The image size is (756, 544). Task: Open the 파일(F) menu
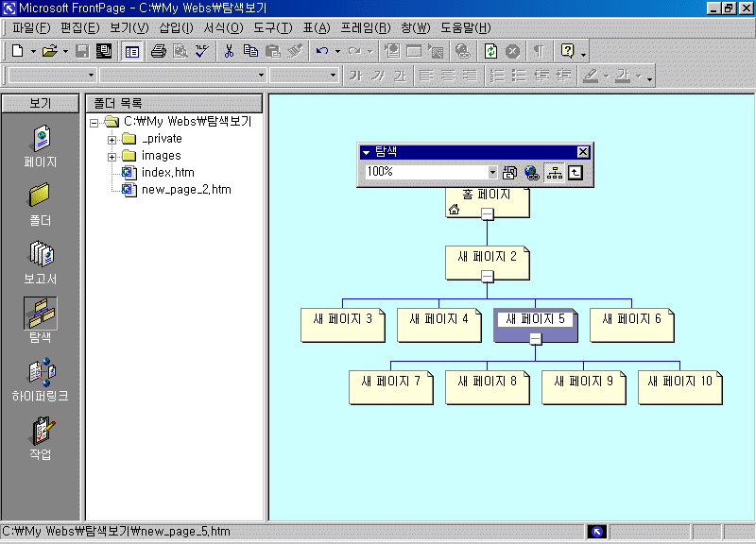pyautogui.click(x=31, y=28)
